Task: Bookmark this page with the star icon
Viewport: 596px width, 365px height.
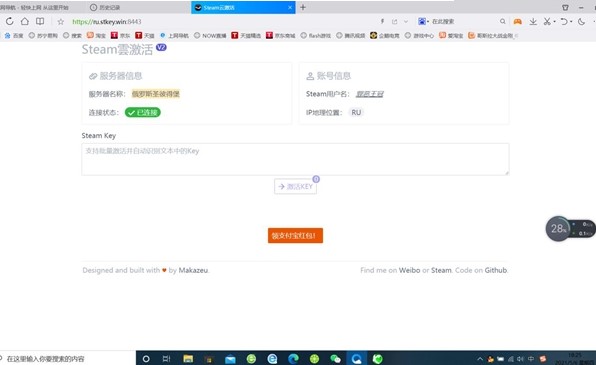Action: point(60,22)
